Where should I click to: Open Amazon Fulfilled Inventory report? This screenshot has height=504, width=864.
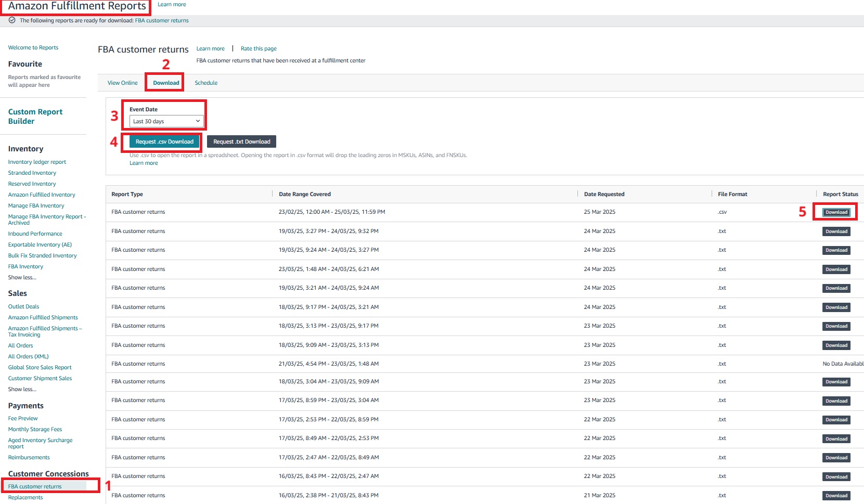pos(42,195)
